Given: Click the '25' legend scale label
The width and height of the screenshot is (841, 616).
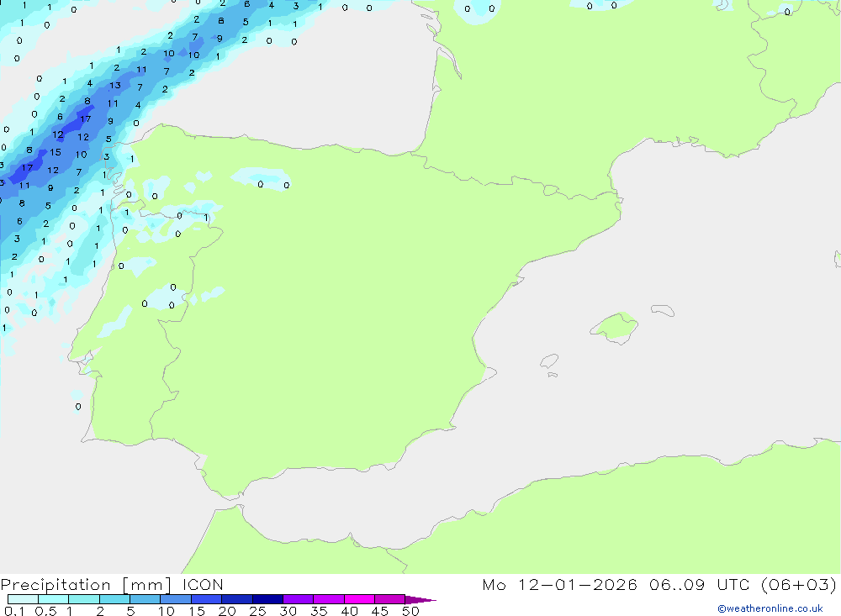Looking at the screenshot, I should [x=257, y=611].
